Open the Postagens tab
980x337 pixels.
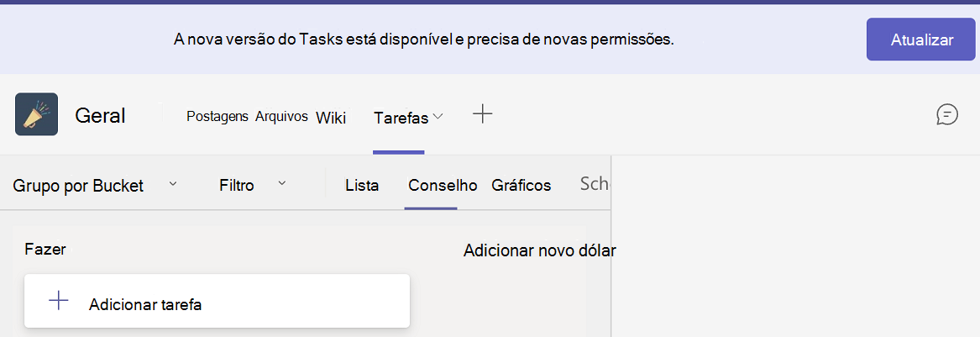pos(217,116)
